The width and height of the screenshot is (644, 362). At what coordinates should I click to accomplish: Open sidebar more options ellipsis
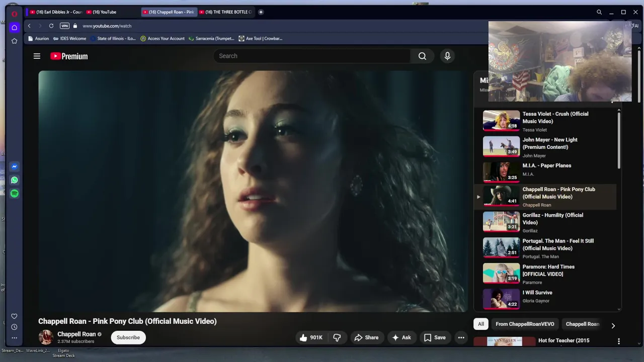click(x=14, y=338)
